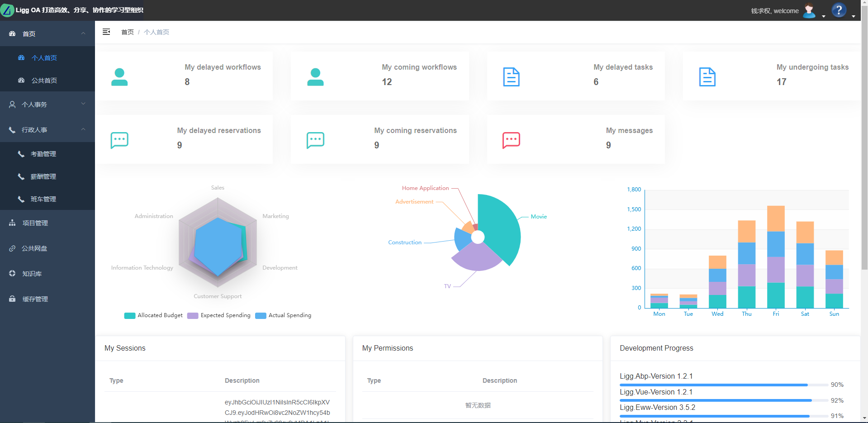This screenshot has width=868, height=423.
Task: Collapse the 行政人事 sidebar menu
Action: 47,130
